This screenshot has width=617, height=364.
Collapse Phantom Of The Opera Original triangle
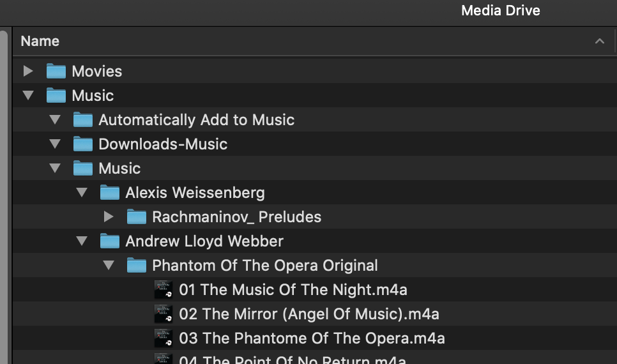[109, 265]
